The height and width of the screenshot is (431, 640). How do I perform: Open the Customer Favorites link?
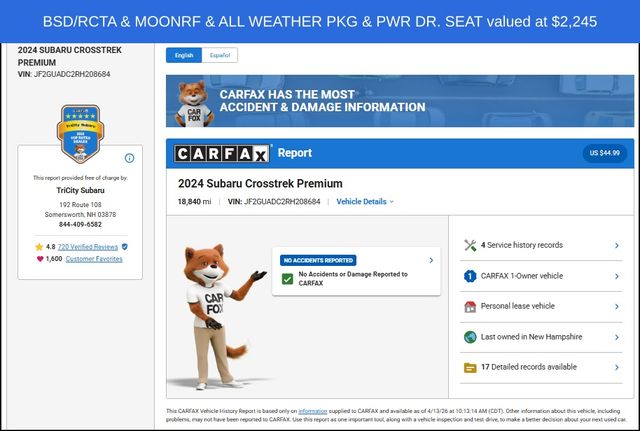coord(94,259)
